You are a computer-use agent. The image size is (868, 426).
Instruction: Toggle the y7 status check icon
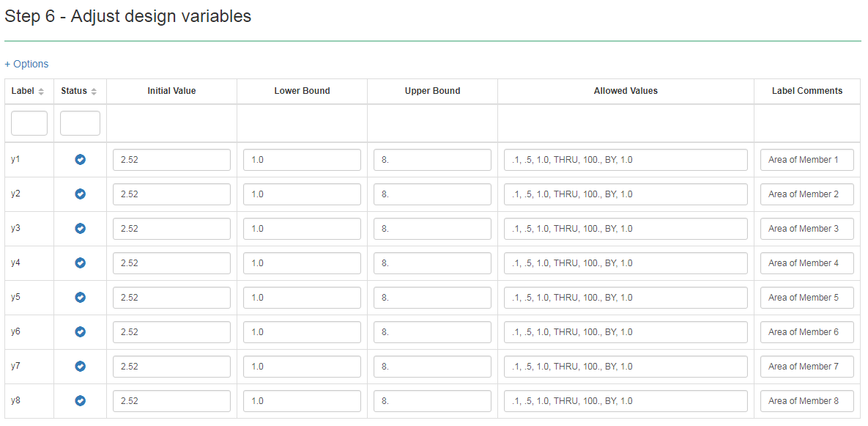coord(81,366)
